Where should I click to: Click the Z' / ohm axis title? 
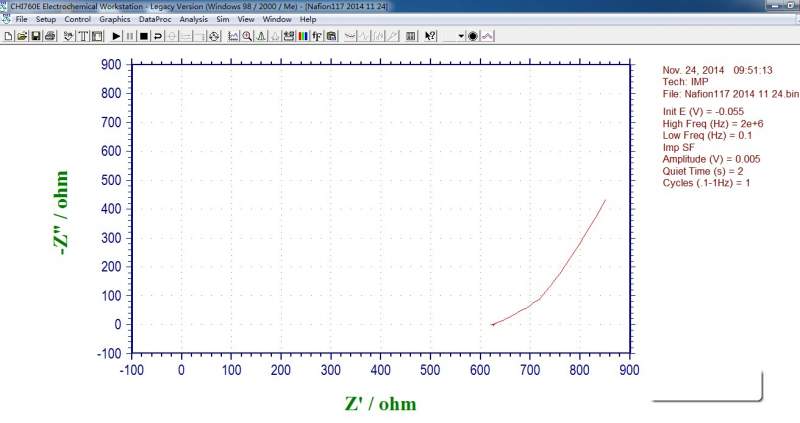tap(381, 404)
